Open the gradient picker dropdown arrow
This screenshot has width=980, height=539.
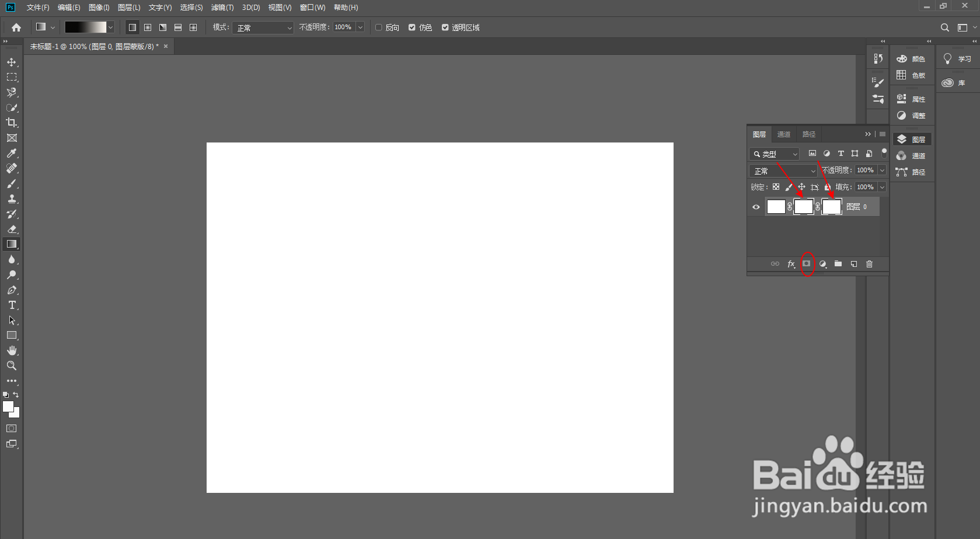[x=110, y=27]
